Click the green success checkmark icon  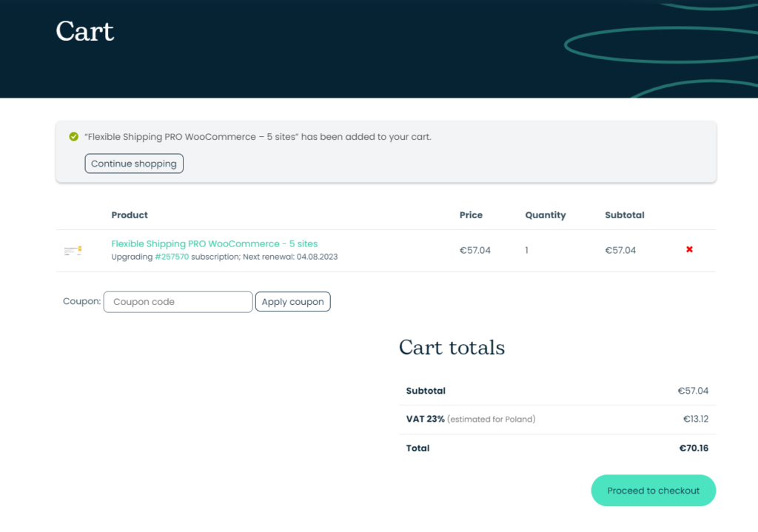[73, 137]
